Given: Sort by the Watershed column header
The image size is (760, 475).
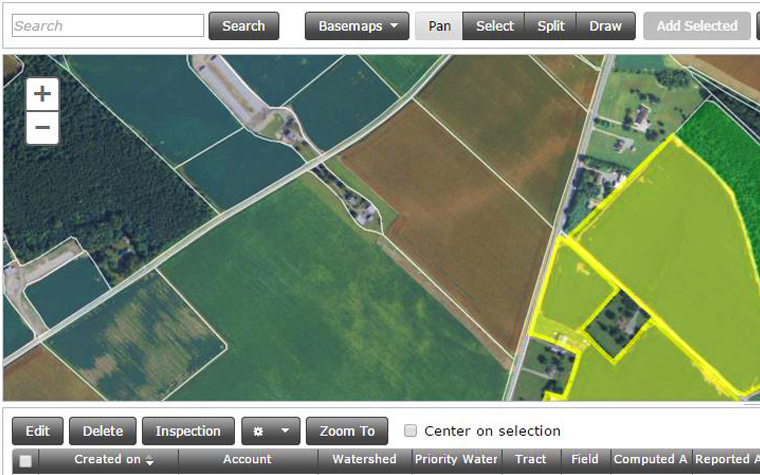Looking at the screenshot, I should point(364,460).
